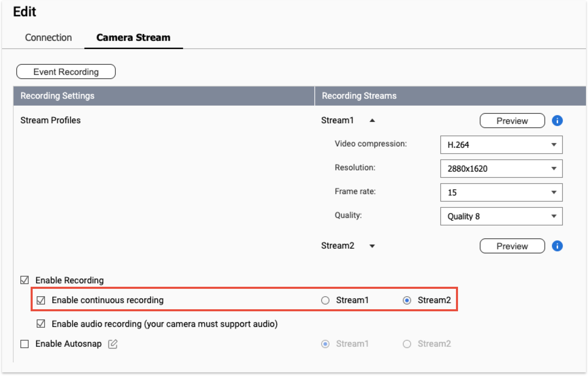This screenshot has height=376, width=588.
Task: Open the Frame rate dropdown
Action: (501, 192)
